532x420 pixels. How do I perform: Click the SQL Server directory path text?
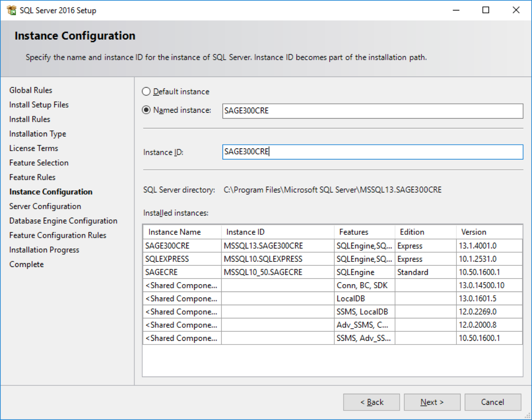[x=333, y=190]
